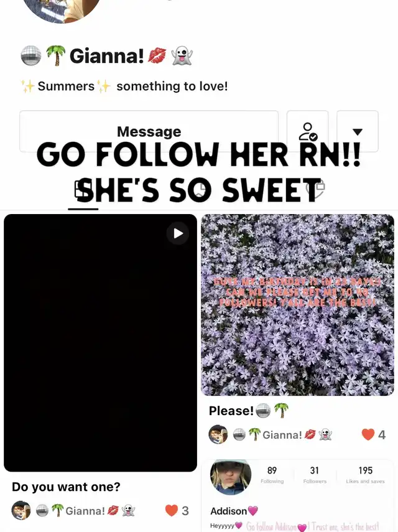Open the purple flowers post image
398x532 pixels.
[x=297, y=305]
